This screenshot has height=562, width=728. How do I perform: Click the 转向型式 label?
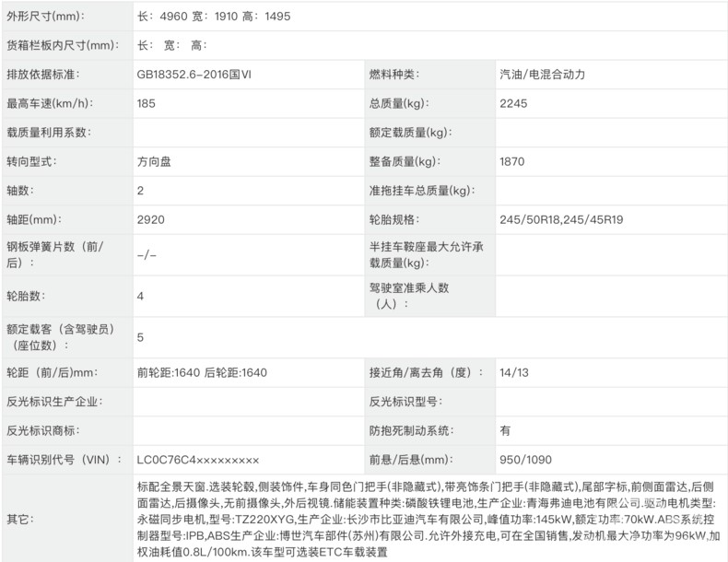tap(31, 161)
